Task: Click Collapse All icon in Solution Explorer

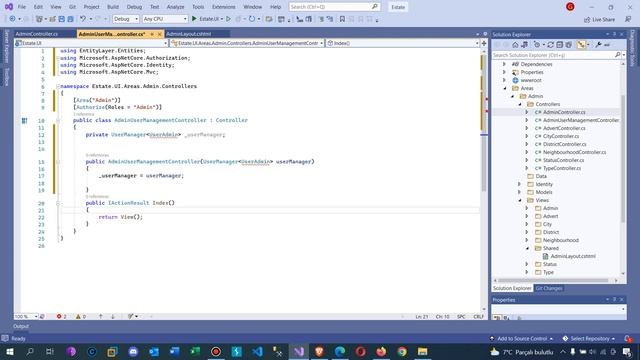Action: (x=560, y=45)
